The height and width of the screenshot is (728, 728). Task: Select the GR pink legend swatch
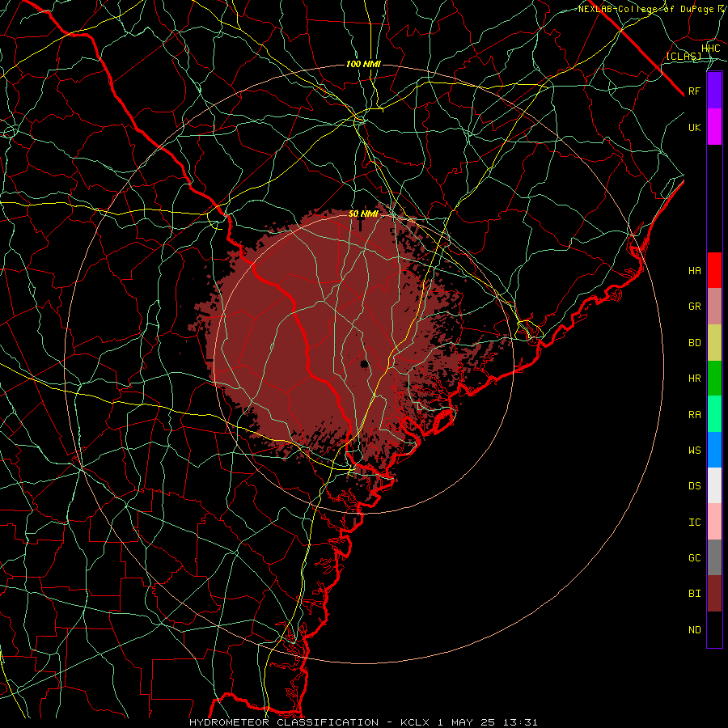click(x=714, y=306)
